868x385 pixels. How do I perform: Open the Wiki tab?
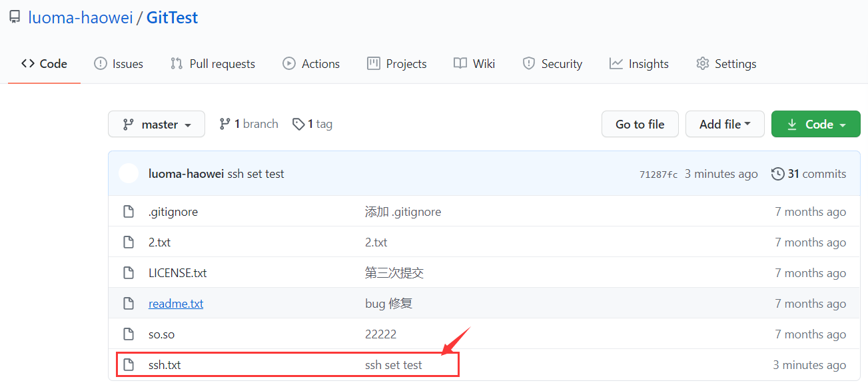474,64
